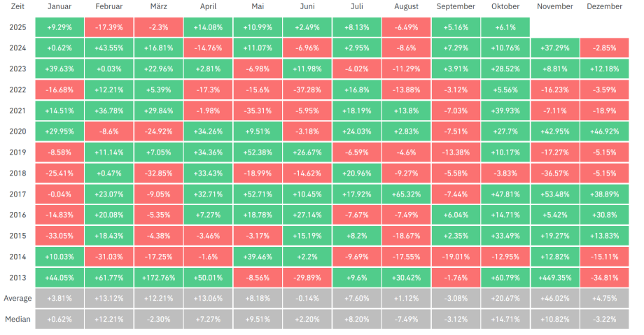This screenshot has height=335, width=644.
Task: Select the 2020 row label
Action: click(x=17, y=131)
